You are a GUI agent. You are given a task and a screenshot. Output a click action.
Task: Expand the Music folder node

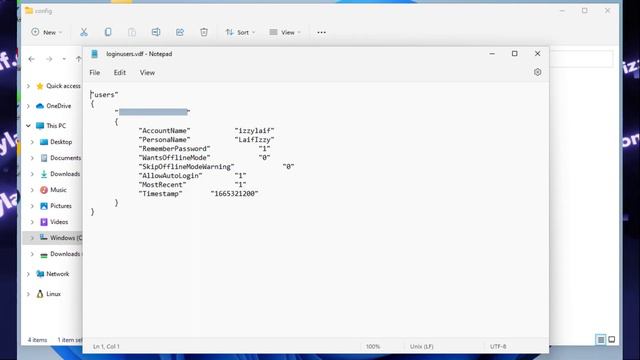[x=32, y=190]
